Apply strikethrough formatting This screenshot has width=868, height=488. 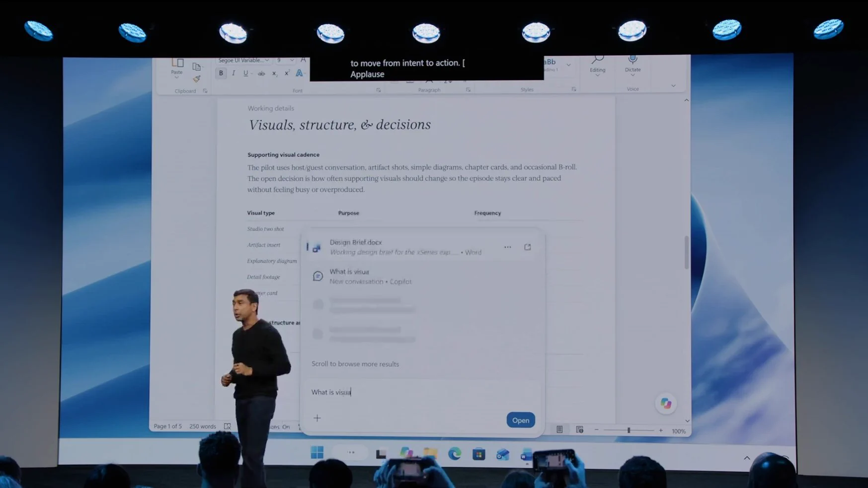click(261, 73)
